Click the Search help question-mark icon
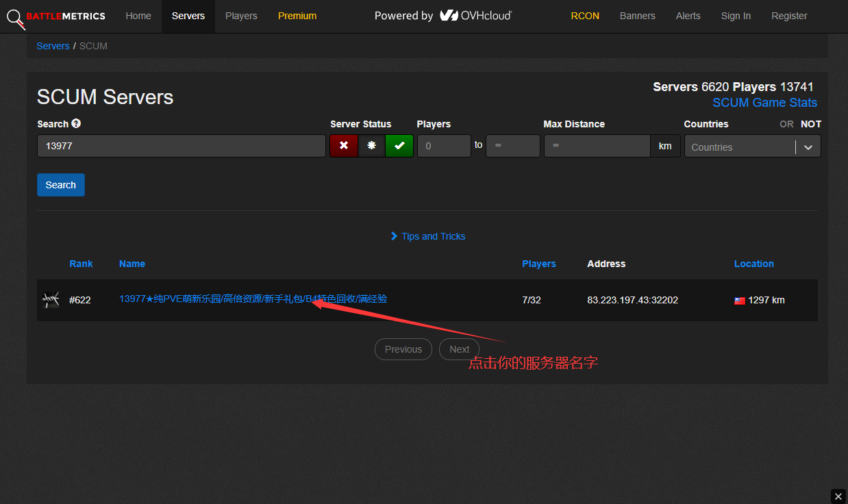The width and height of the screenshot is (848, 504). point(76,123)
